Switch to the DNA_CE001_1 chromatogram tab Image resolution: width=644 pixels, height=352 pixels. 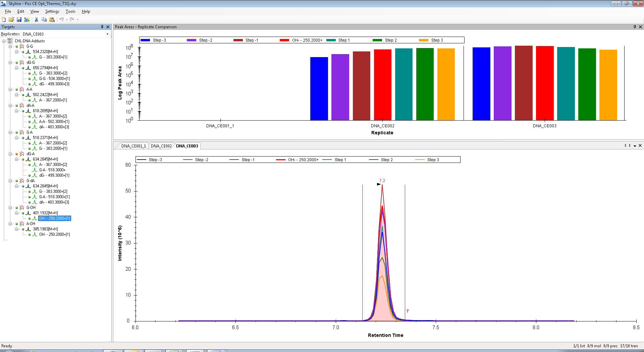[x=133, y=146]
